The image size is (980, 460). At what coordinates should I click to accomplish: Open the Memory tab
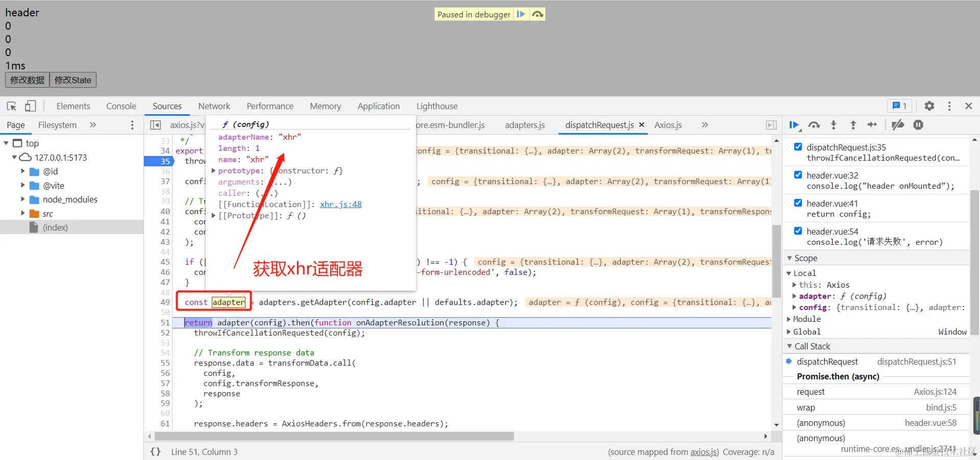tap(325, 106)
